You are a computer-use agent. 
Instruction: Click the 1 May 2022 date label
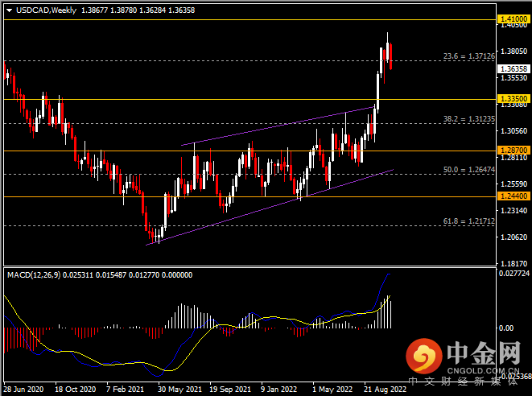tap(332, 390)
